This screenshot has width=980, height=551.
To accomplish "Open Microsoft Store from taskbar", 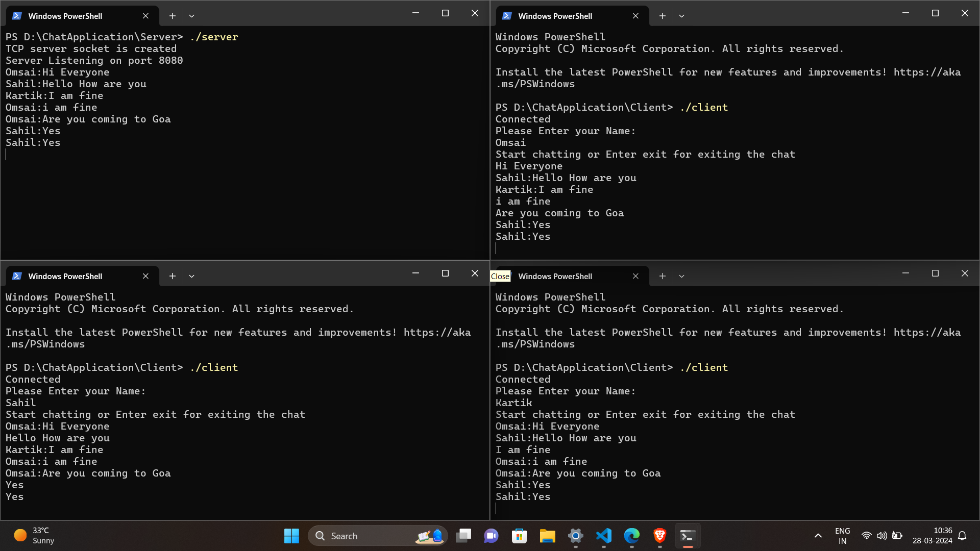I will point(519,536).
